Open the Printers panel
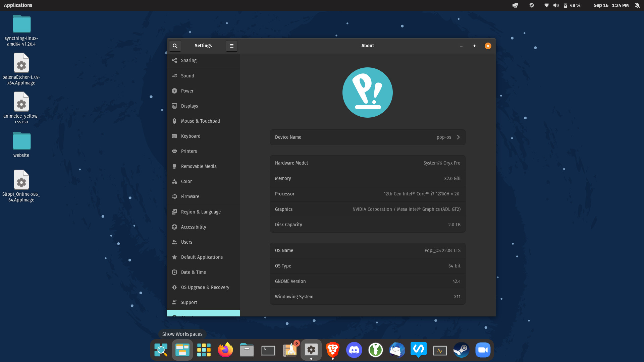Image resolution: width=644 pixels, height=362 pixels. pos(203,151)
